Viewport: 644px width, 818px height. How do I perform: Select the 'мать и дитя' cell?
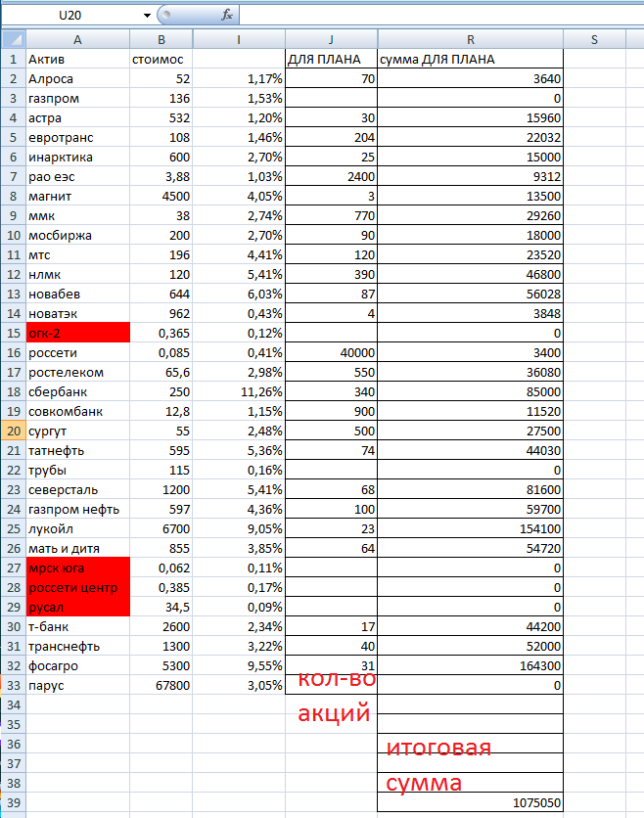pos(77,548)
